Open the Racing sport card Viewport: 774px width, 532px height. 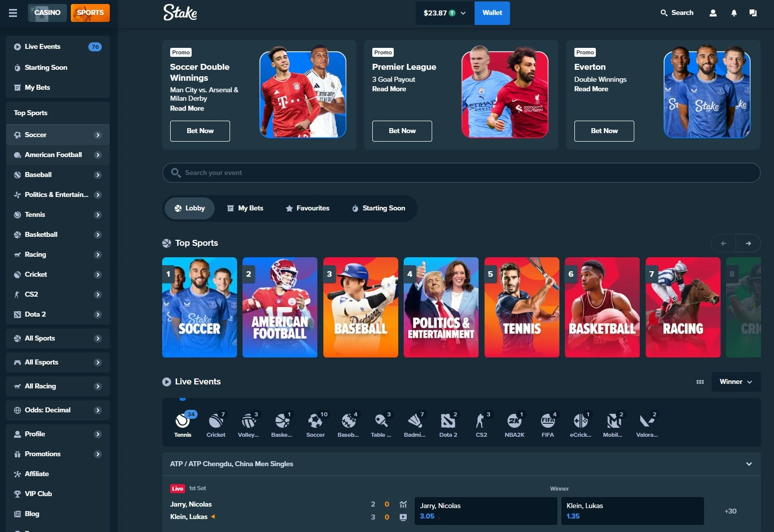(683, 308)
